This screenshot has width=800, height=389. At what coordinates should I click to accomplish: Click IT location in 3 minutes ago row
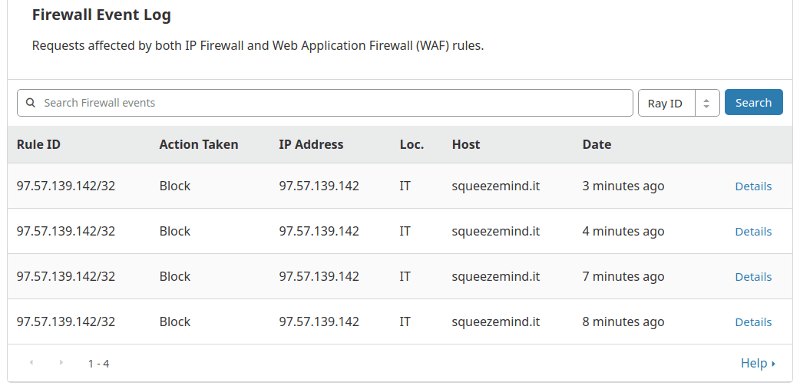405,186
